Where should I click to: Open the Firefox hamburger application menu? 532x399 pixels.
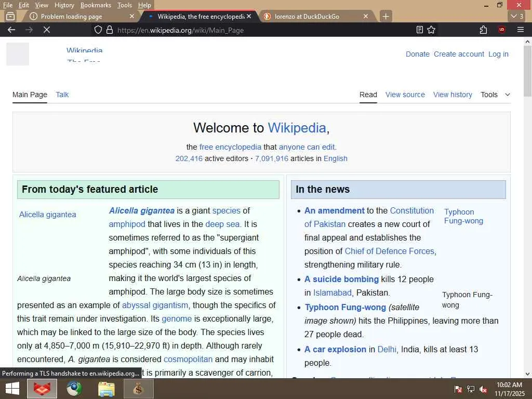click(x=521, y=30)
